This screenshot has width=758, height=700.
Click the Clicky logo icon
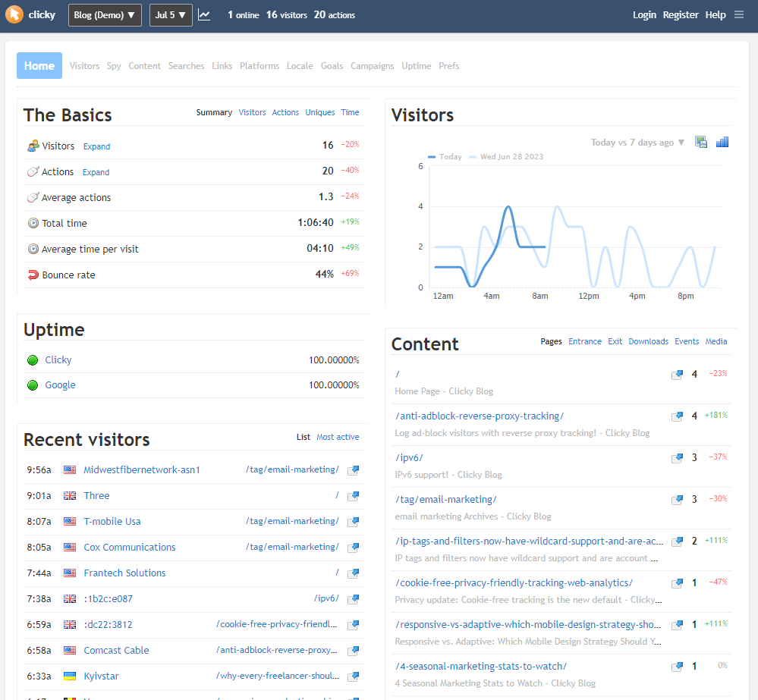[14, 14]
